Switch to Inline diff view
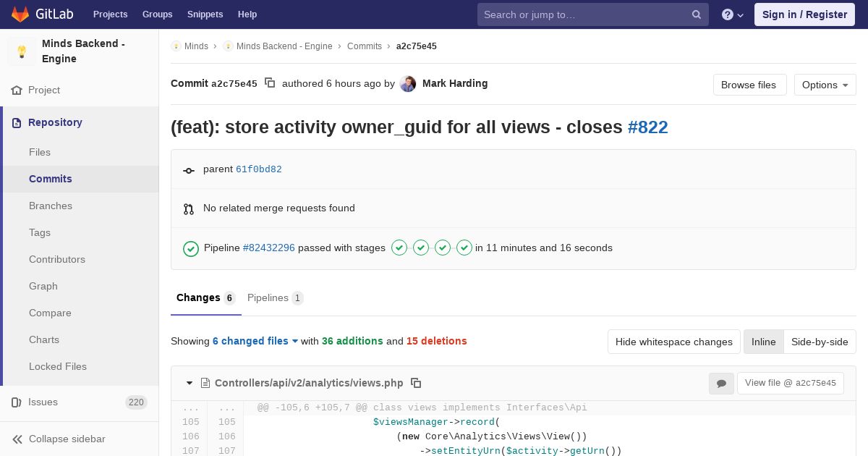Screen dimensions: 868x456 pos(763,342)
